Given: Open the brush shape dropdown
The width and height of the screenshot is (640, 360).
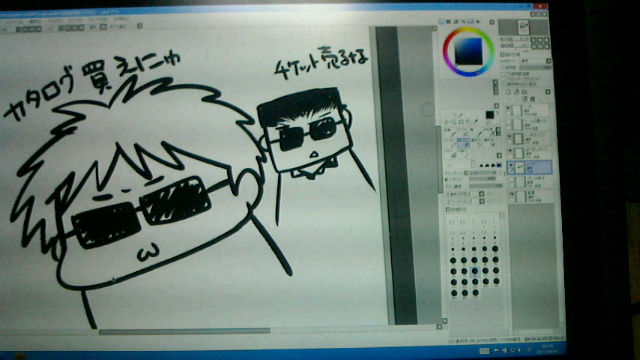Looking at the screenshot, I should pos(482,194).
